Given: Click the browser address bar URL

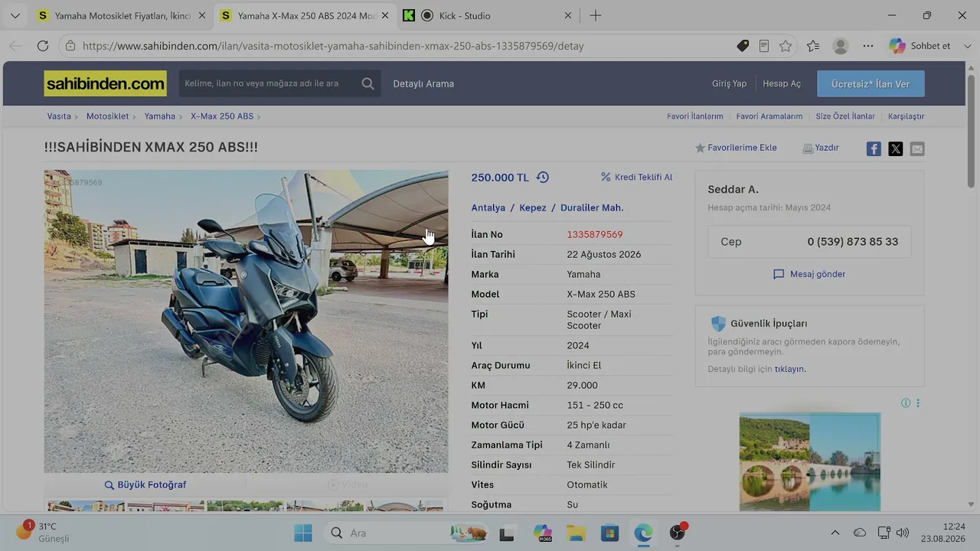Looking at the screenshot, I should click(x=333, y=46).
